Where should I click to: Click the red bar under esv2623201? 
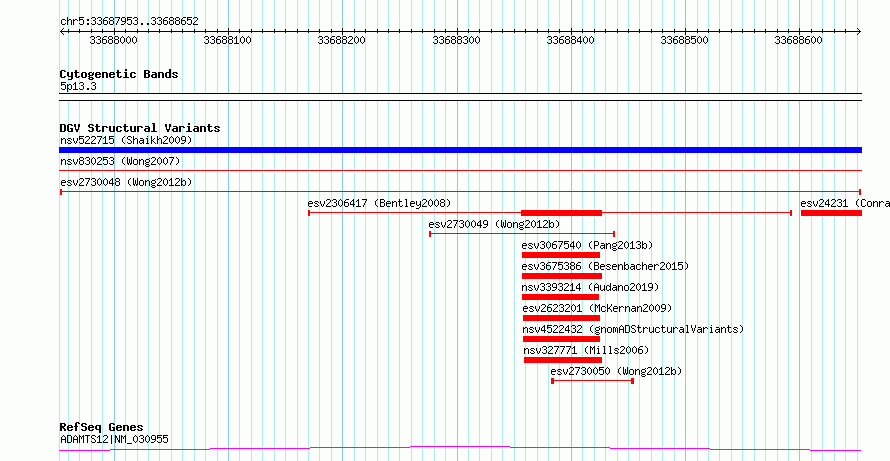(x=561, y=318)
